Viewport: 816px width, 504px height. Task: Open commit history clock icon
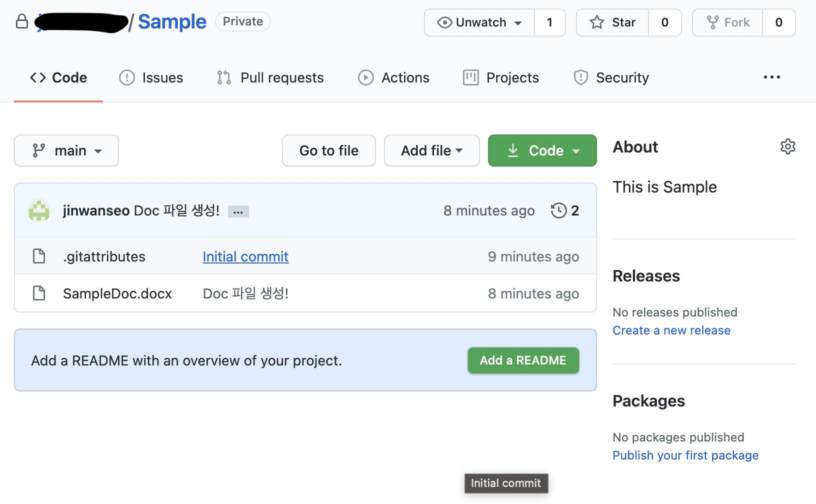(x=558, y=210)
